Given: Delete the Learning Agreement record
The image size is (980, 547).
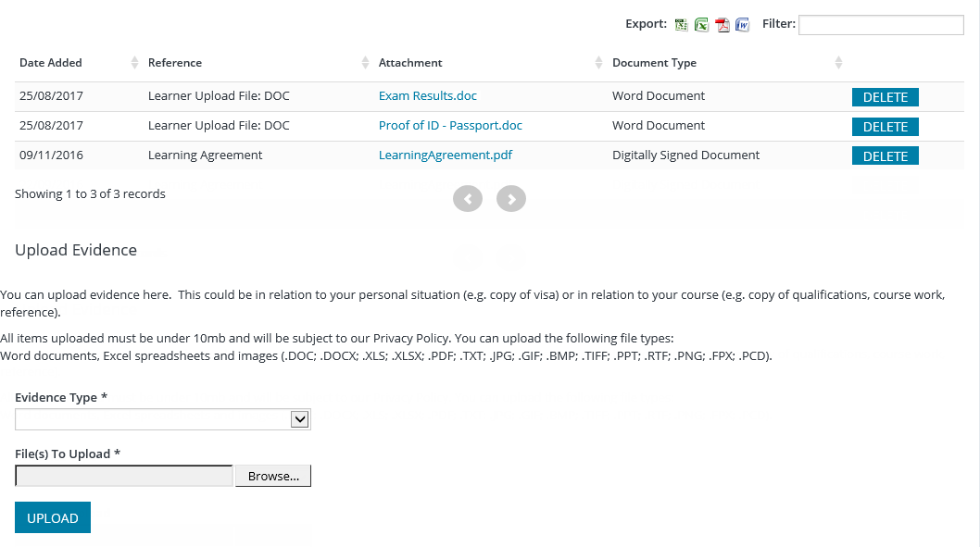Looking at the screenshot, I should (885, 156).
